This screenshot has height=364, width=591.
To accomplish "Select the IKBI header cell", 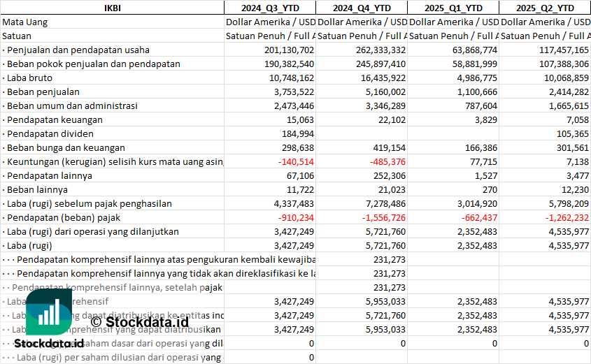I will click(113, 8).
